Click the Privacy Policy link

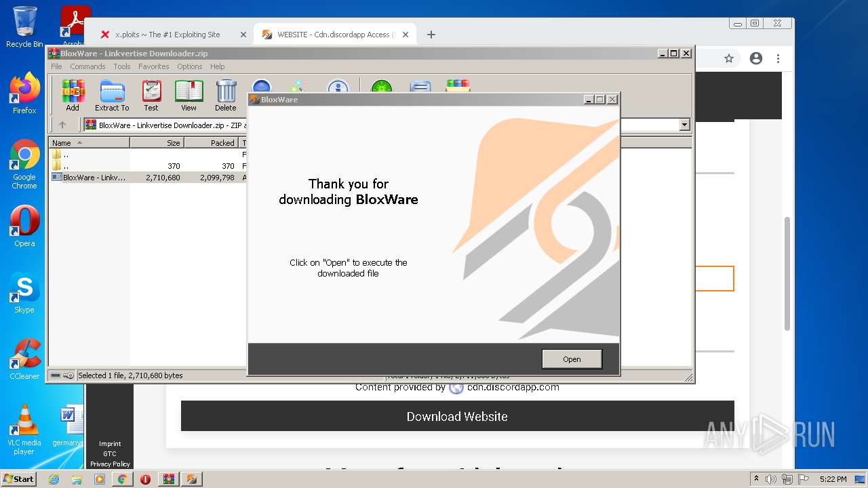tap(110, 464)
